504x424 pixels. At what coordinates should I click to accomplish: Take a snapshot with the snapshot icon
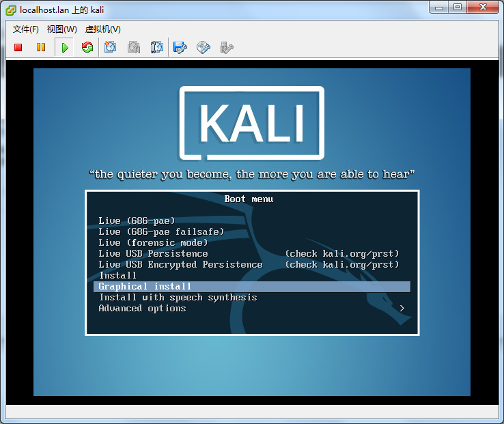110,47
